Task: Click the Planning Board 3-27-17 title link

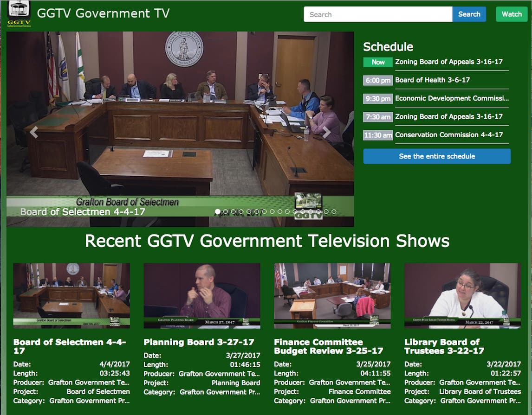Action: 199,342
